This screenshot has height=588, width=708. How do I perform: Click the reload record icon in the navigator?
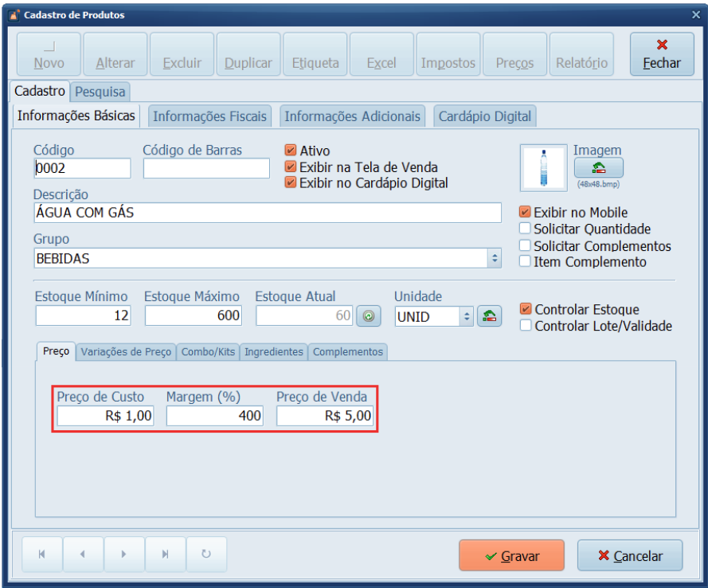(x=206, y=555)
